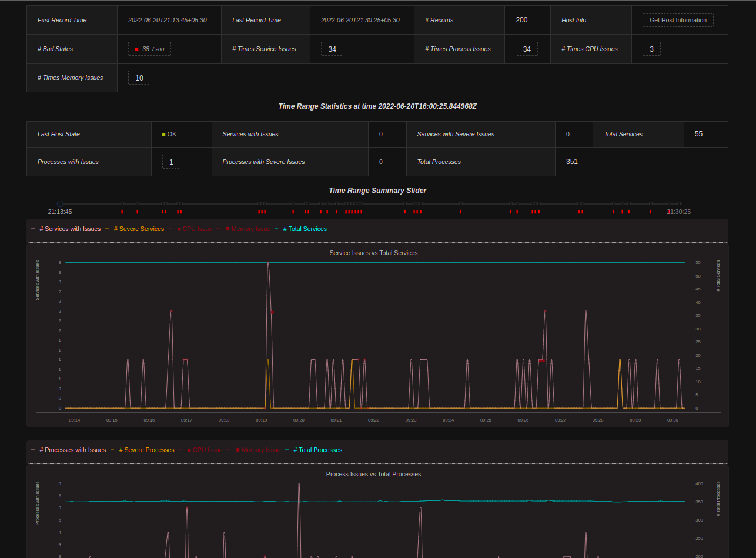Click the '# Bad States' label
756x558 pixels.
55,49
